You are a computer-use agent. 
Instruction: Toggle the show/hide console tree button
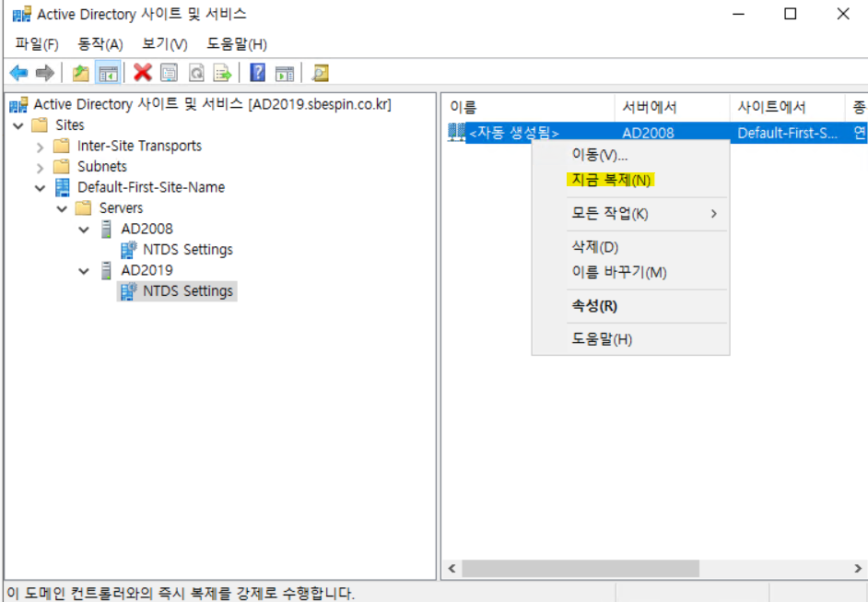coord(108,73)
